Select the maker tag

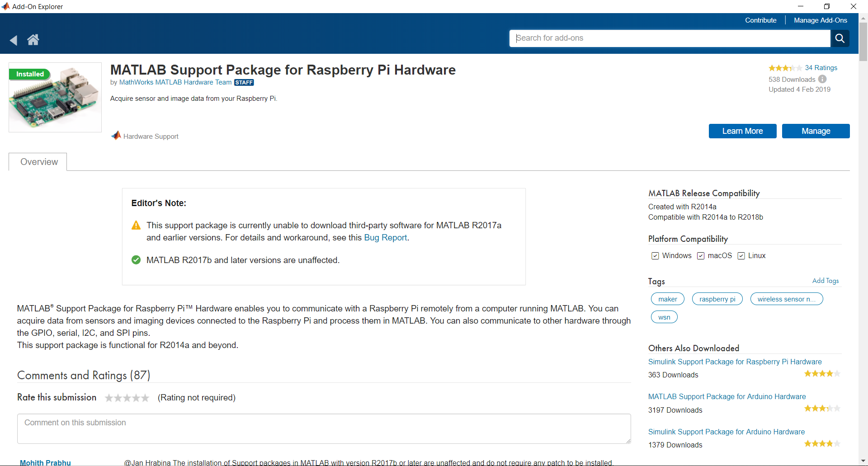(668, 299)
